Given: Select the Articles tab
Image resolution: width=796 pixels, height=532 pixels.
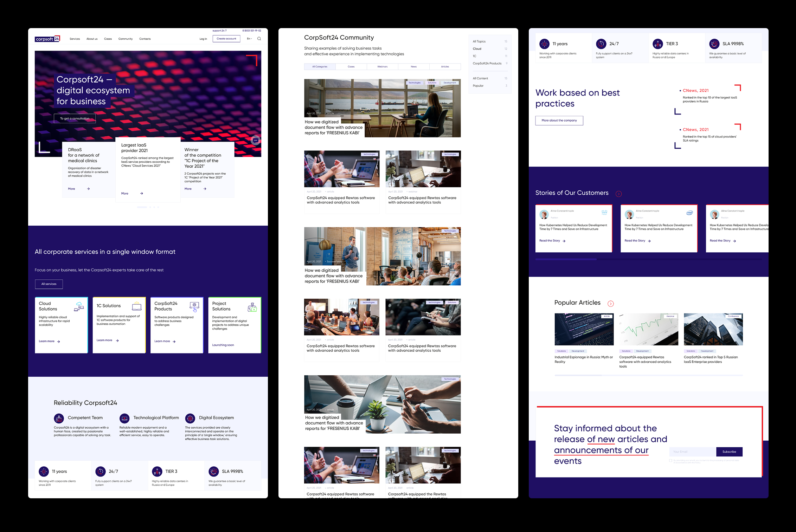Looking at the screenshot, I should click(x=445, y=66).
